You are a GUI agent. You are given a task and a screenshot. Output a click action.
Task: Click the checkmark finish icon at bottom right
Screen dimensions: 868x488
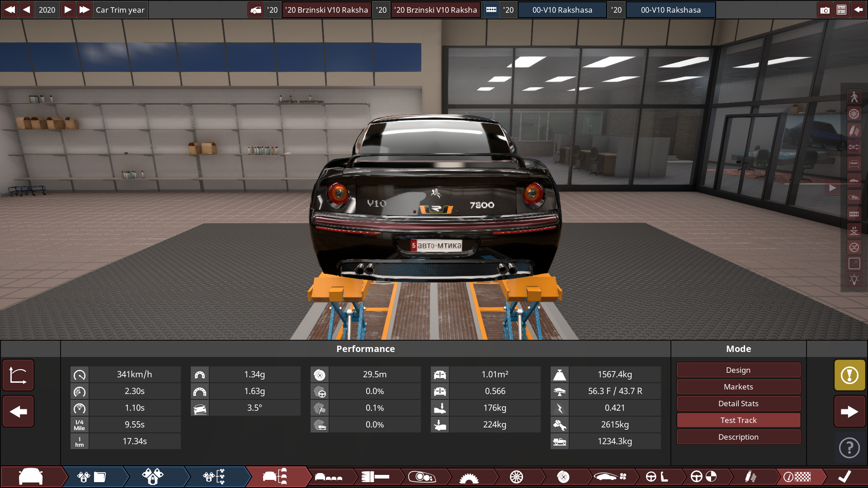(x=845, y=477)
